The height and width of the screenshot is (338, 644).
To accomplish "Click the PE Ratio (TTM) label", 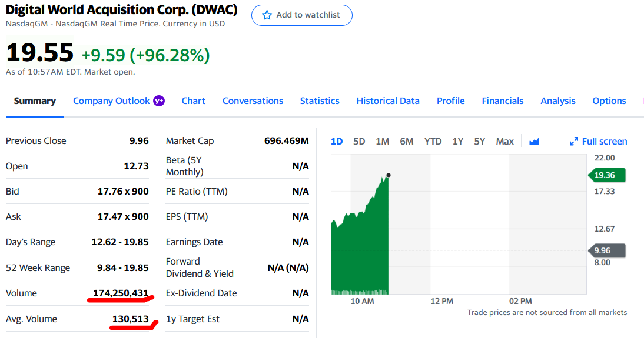I will pyautogui.click(x=197, y=191).
